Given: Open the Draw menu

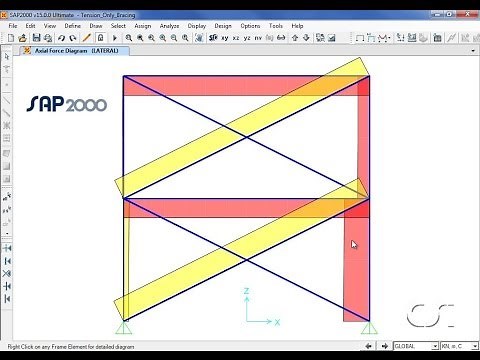Looking at the screenshot, I should pos(96,26).
